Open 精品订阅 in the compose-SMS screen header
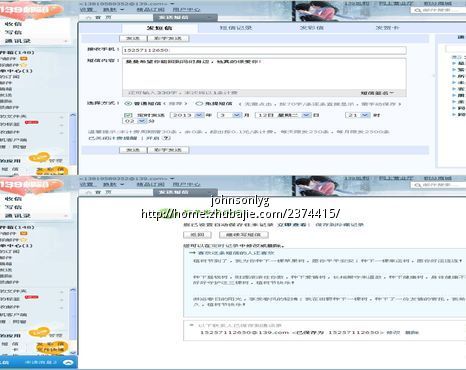 (151, 10)
